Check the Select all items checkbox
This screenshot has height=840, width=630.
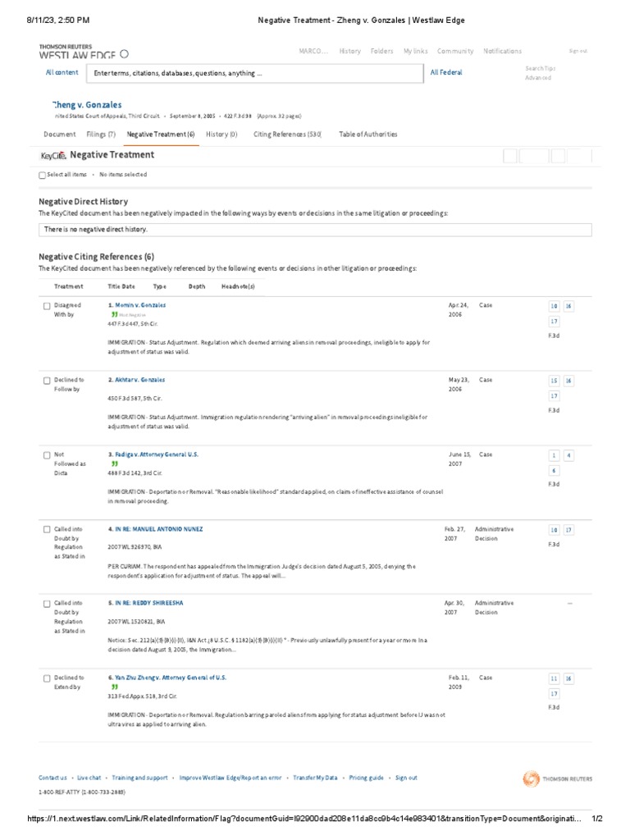coord(43,175)
